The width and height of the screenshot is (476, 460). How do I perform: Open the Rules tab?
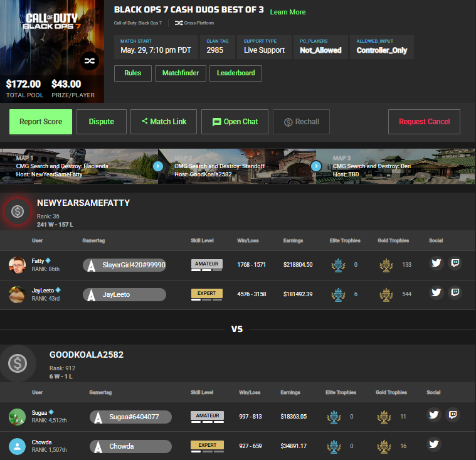pyautogui.click(x=133, y=73)
